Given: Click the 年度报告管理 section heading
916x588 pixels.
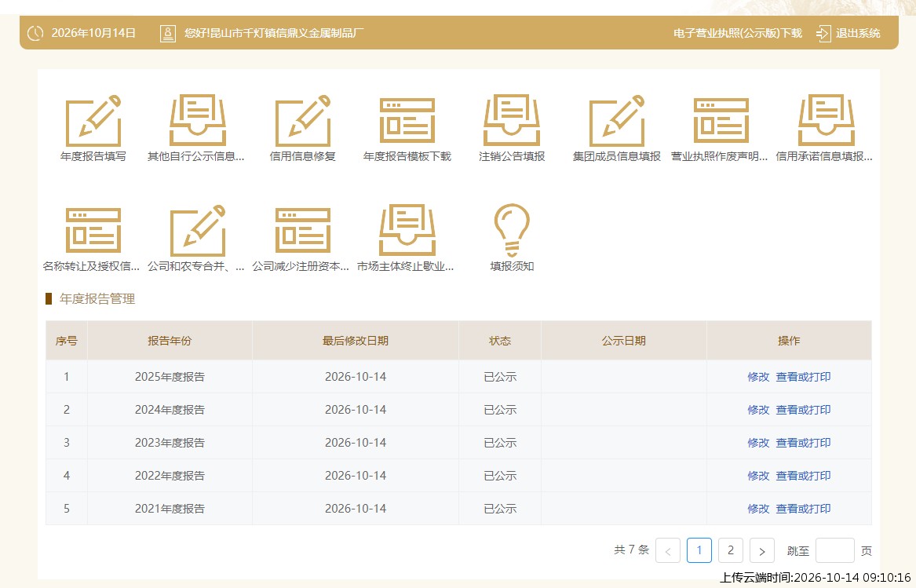Looking at the screenshot, I should [x=97, y=298].
